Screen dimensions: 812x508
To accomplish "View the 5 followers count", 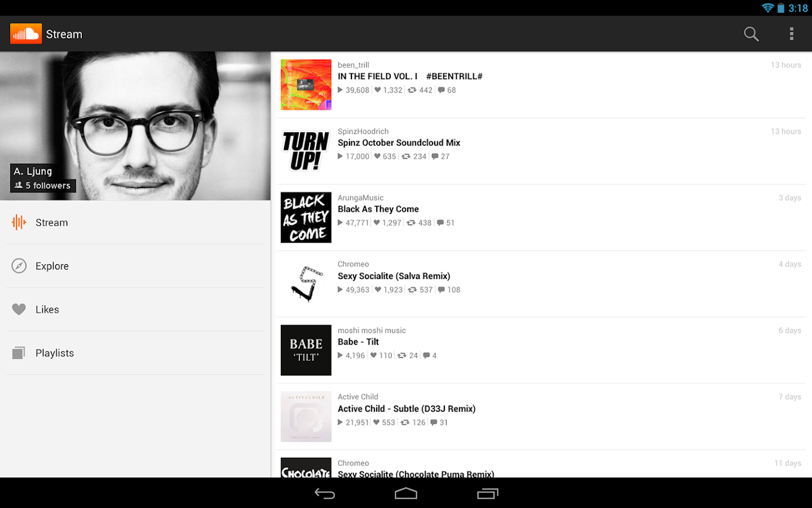I will [48, 185].
